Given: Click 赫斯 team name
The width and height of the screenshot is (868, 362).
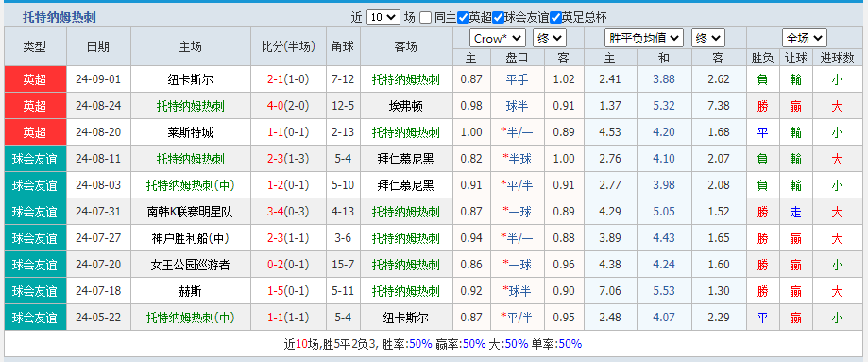Looking at the screenshot, I should 191,291.
